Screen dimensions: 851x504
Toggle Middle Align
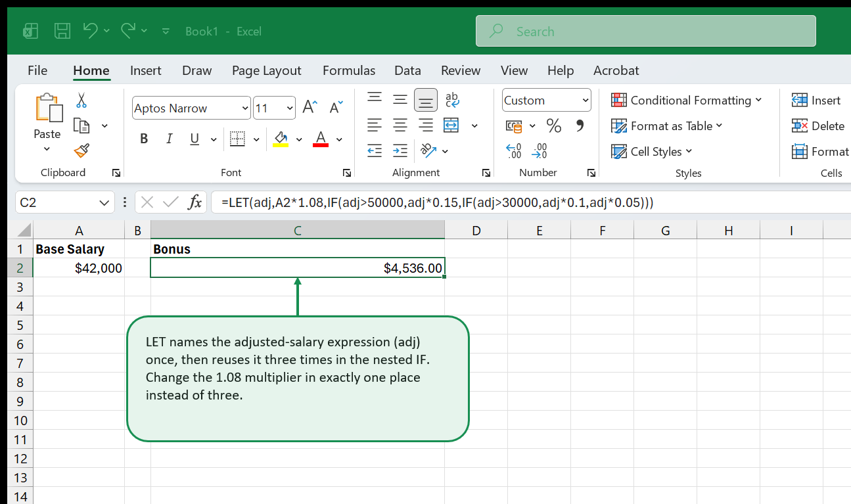(x=400, y=100)
